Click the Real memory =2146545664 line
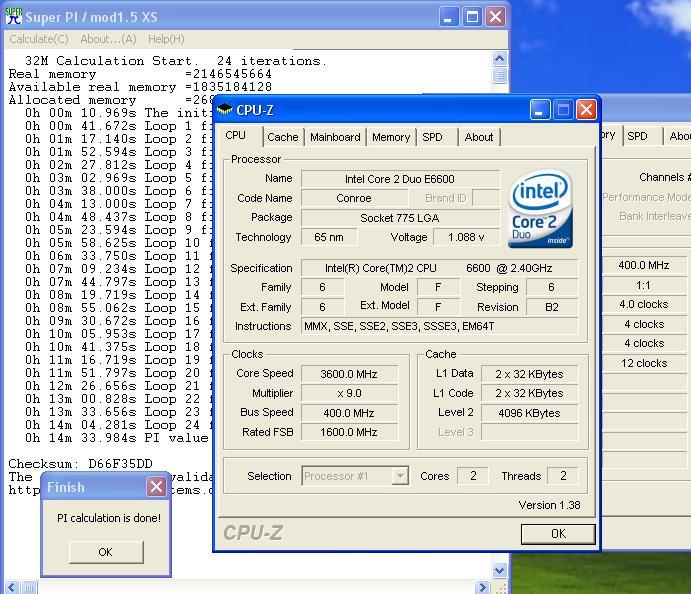Viewport: 691px width, 594px height. coord(140,74)
